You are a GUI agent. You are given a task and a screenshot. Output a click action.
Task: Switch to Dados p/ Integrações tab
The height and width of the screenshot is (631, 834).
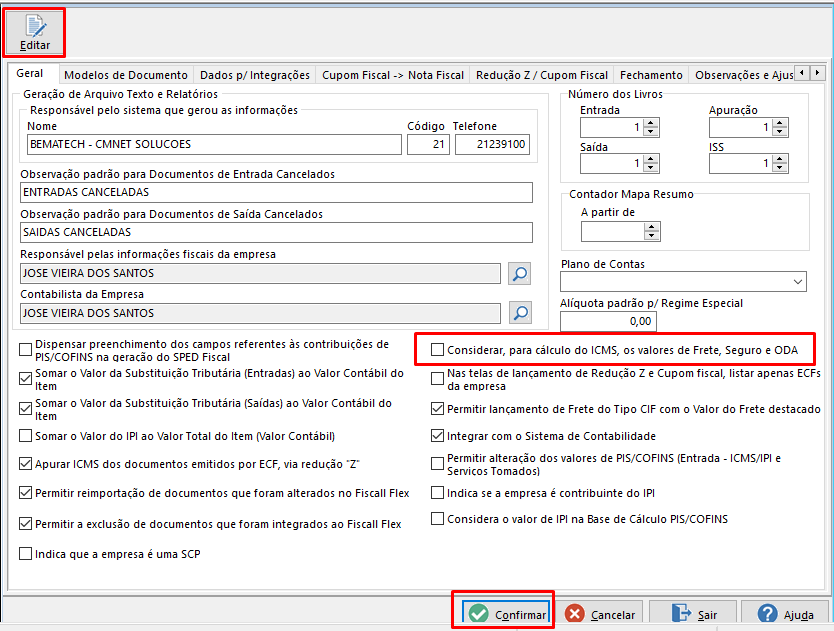255,75
